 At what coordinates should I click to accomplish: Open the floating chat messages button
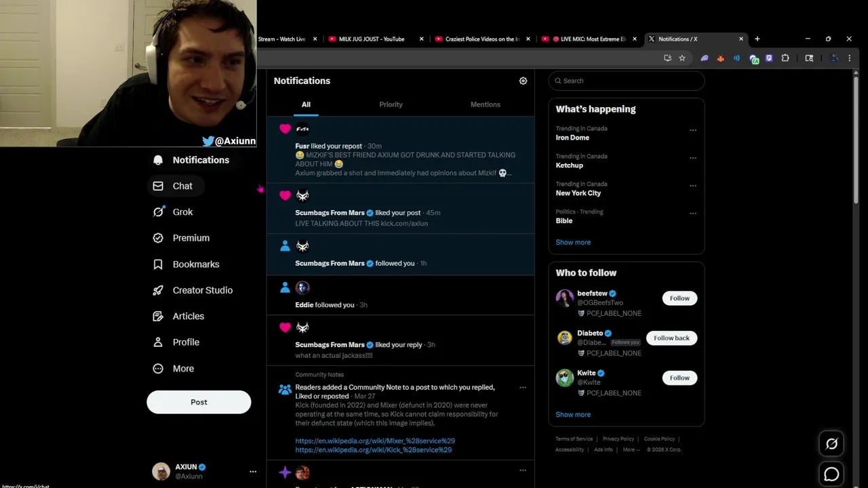click(831, 474)
